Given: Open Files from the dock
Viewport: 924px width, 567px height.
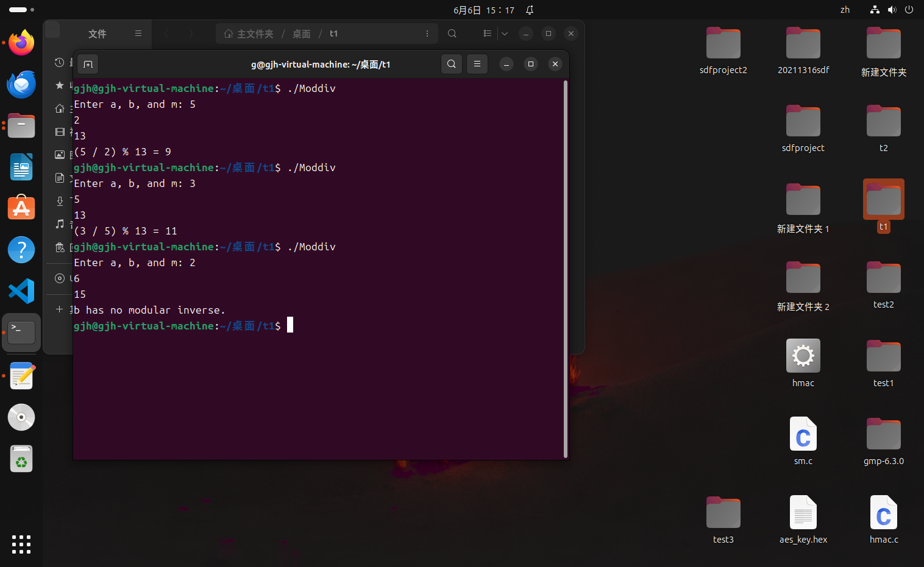Looking at the screenshot, I should coord(21,125).
